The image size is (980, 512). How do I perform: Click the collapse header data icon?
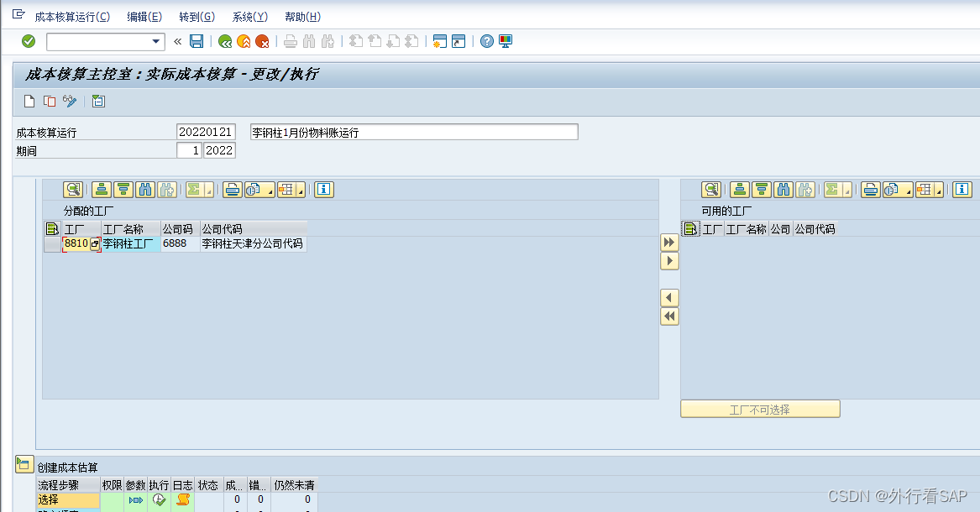coord(98,102)
